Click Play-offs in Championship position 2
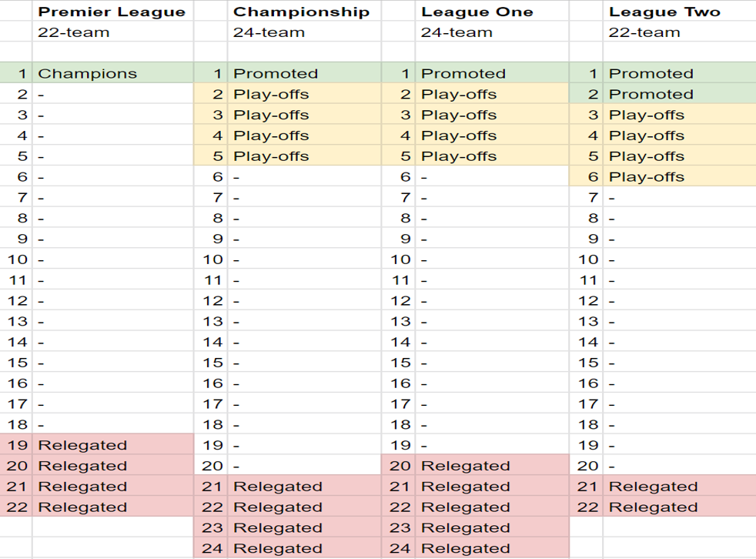The width and height of the screenshot is (756, 559). (271, 95)
